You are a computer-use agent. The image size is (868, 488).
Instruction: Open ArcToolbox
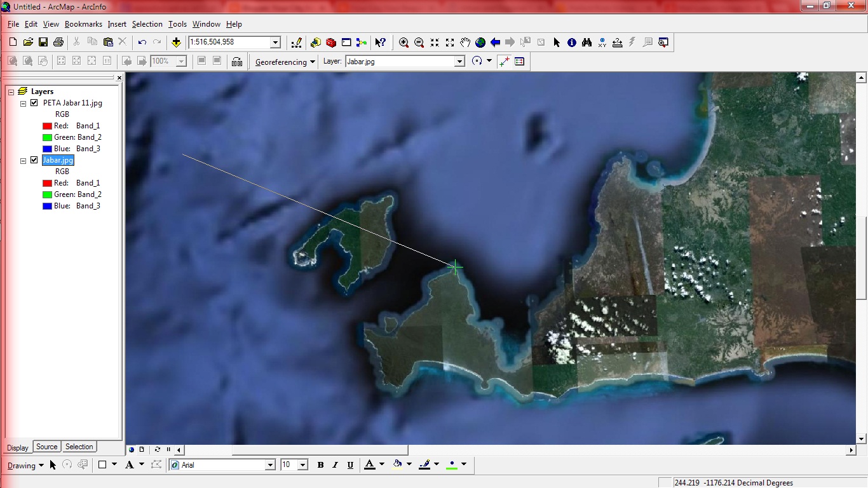pos(330,43)
